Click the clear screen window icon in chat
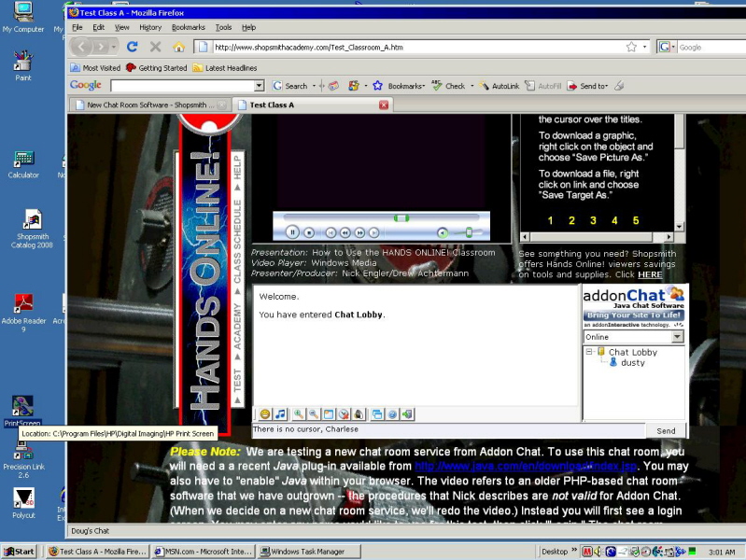The image size is (746, 560). point(329,414)
